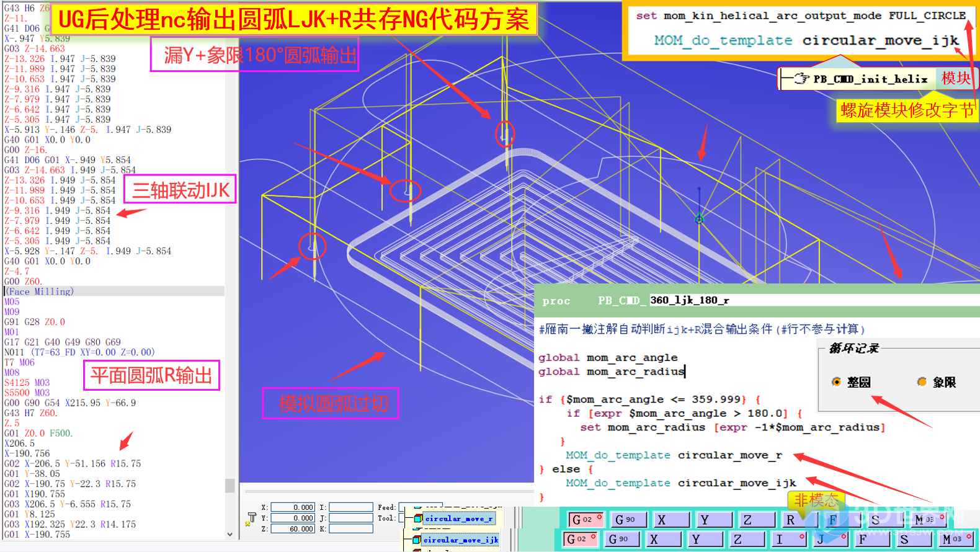Click the empty J value field
The width and height of the screenshot is (980, 552).
click(x=350, y=518)
